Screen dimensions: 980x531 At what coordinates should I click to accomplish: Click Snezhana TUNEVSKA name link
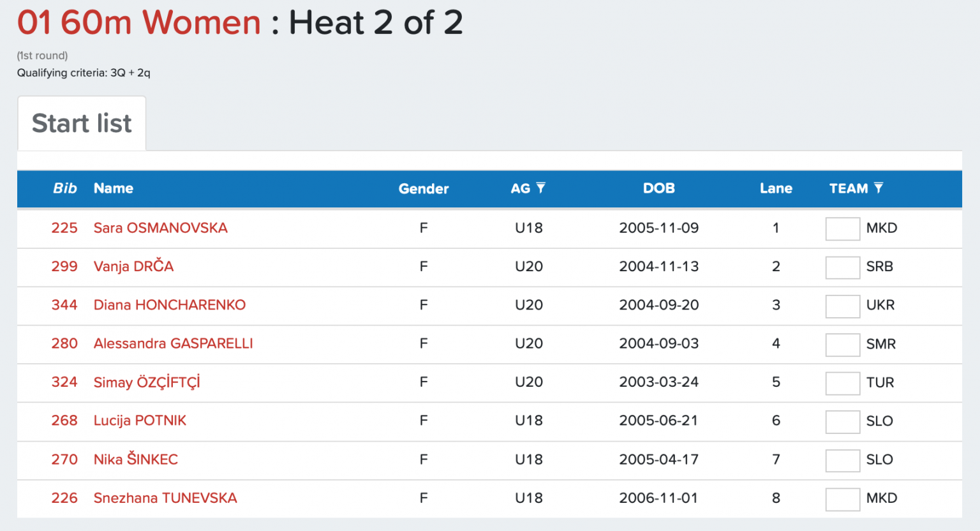[165, 498]
